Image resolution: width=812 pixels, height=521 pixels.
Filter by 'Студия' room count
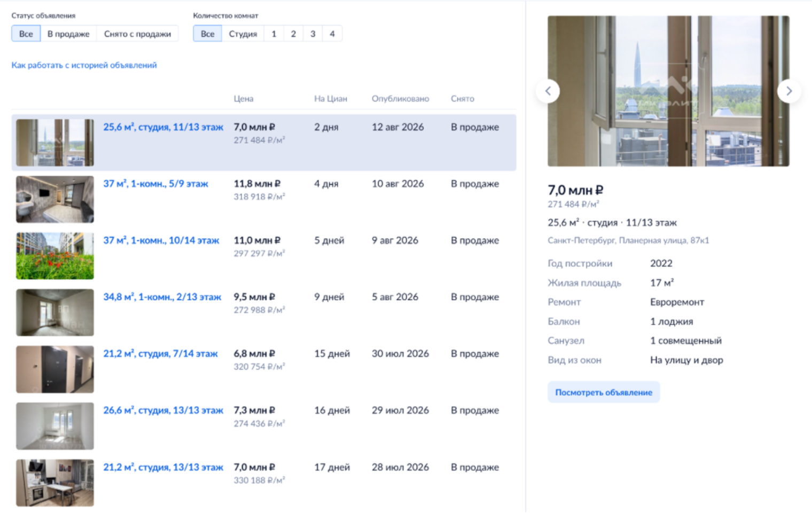point(243,34)
